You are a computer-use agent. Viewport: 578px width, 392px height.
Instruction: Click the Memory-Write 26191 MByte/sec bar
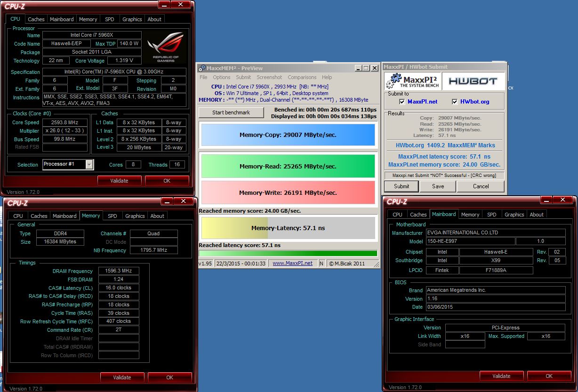(288, 192)
